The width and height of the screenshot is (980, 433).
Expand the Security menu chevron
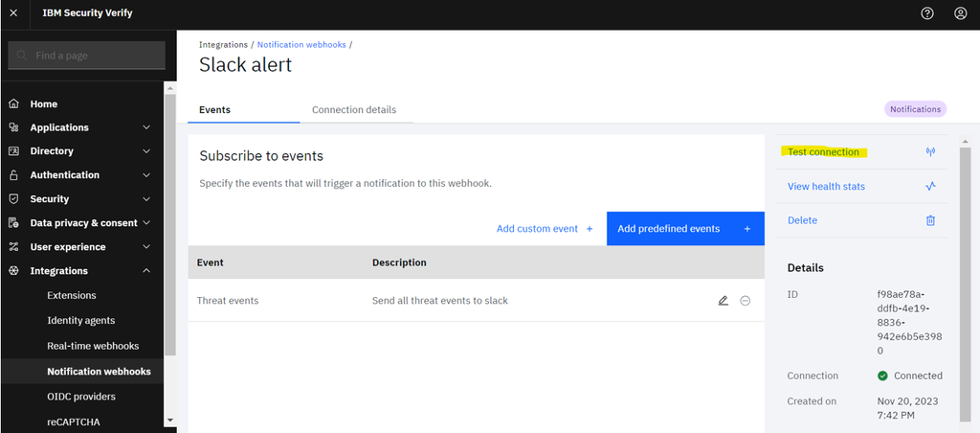coord(146,199)
